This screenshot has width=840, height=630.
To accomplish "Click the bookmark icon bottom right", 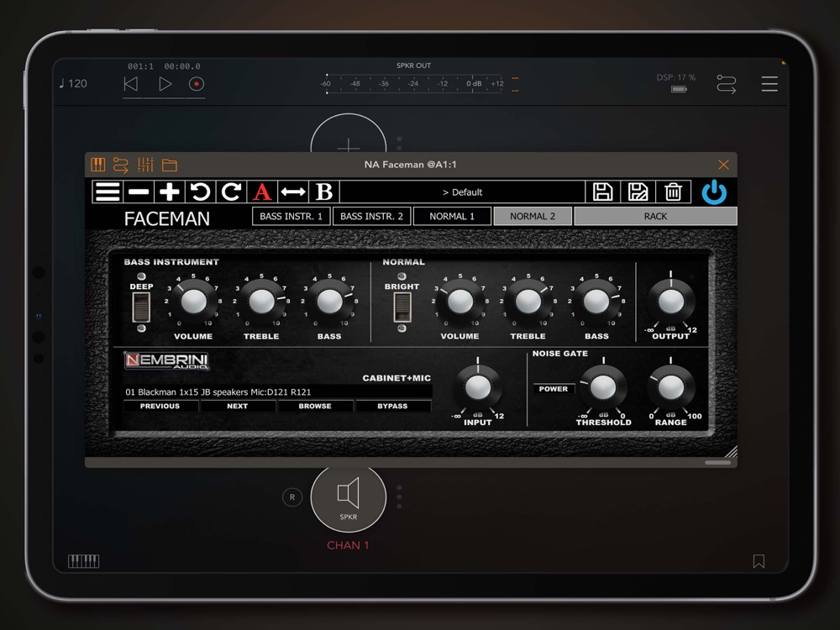I will pos(759,561).
